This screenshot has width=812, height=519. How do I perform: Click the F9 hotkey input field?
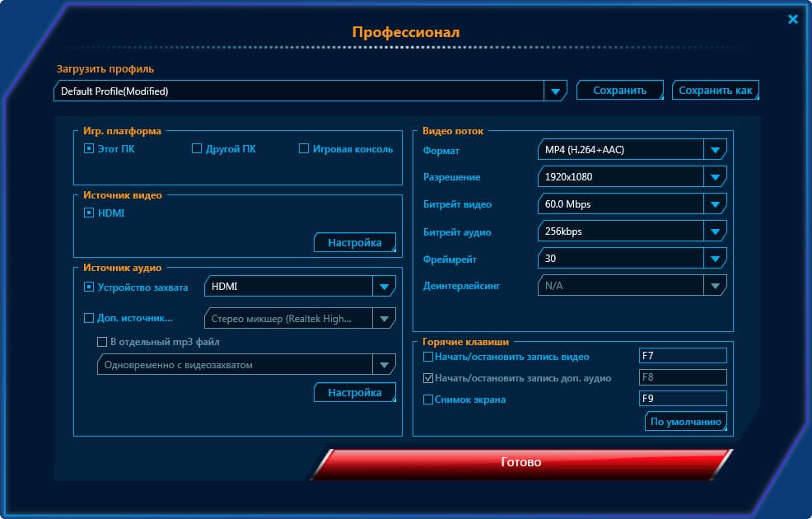(x=683, y=399)
